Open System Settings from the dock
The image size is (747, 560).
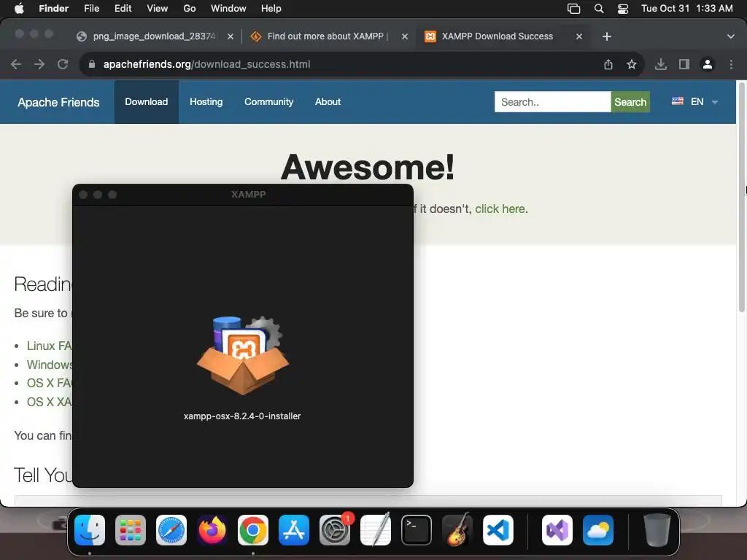pyautogui.click(x=334, y=530)
